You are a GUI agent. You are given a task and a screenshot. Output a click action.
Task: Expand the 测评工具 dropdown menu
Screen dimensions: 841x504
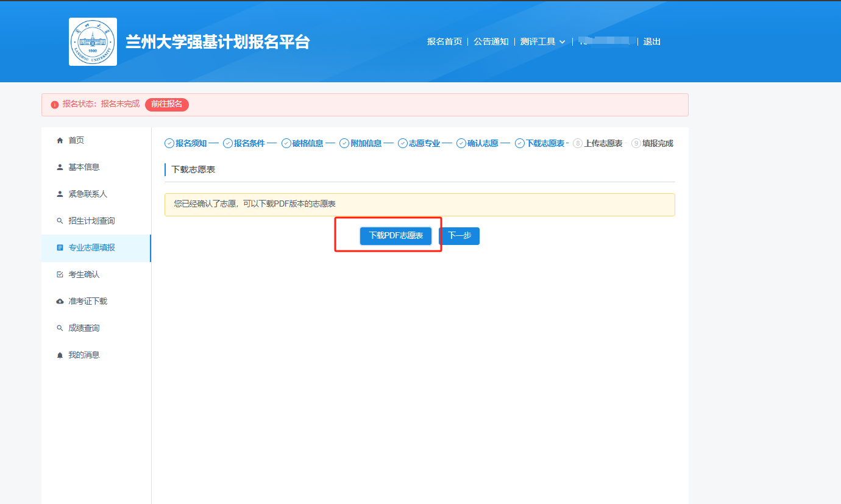(542, 42)
